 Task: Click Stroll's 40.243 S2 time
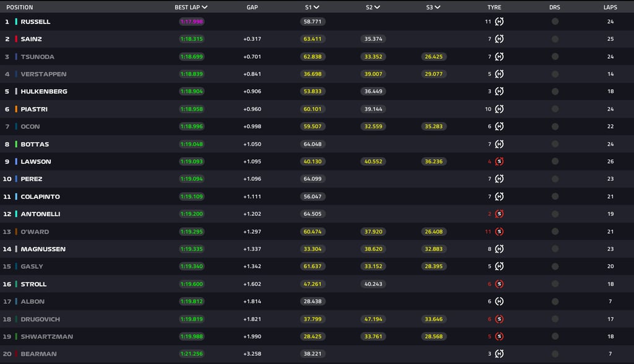(x=373, y=284)
